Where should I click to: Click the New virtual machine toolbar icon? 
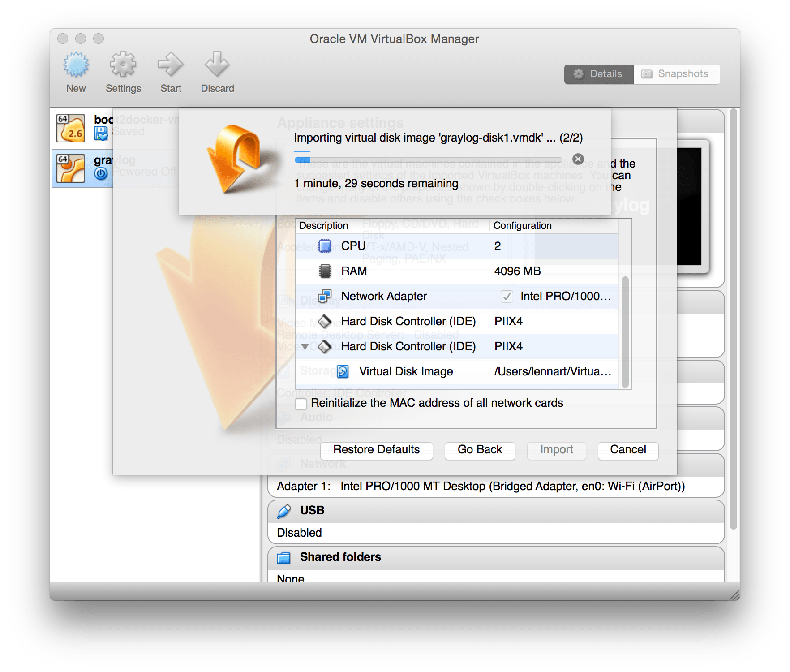[76, 65]
